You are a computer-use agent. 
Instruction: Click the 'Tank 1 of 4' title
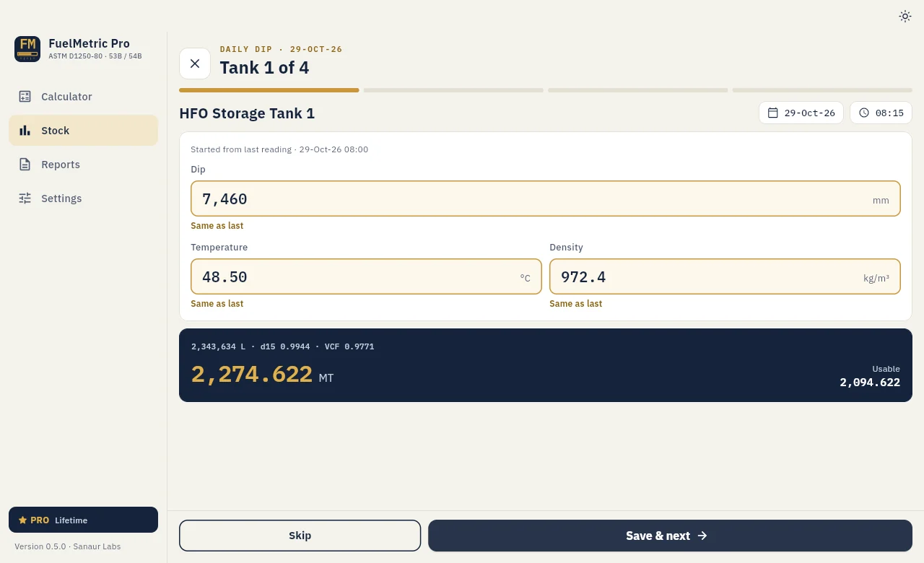point(264,68)
